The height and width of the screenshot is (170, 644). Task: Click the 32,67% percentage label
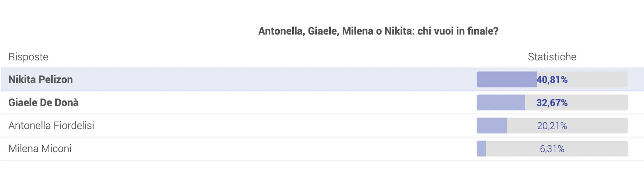tap(552, 103)
